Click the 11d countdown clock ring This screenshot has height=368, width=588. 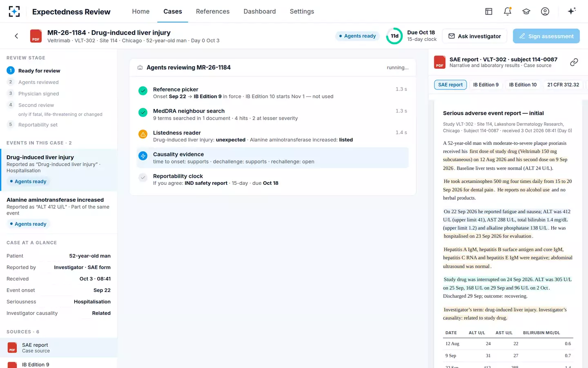click(394, 36)
